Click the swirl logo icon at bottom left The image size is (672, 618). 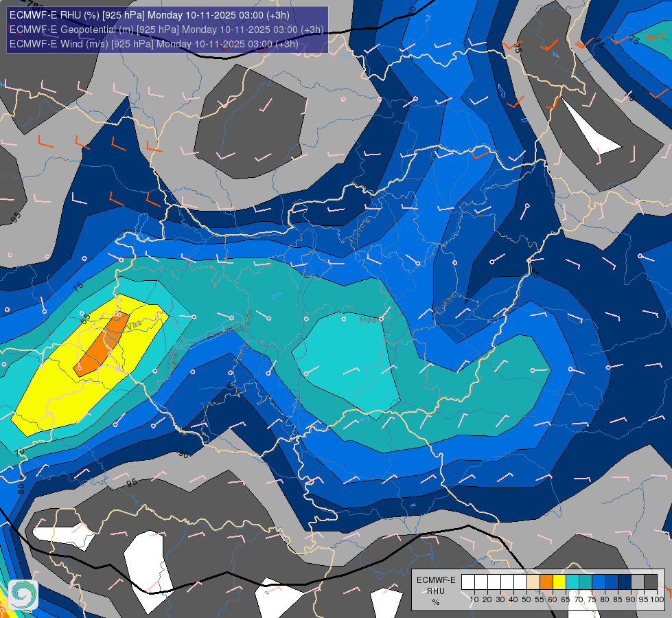tap(23, 595)
